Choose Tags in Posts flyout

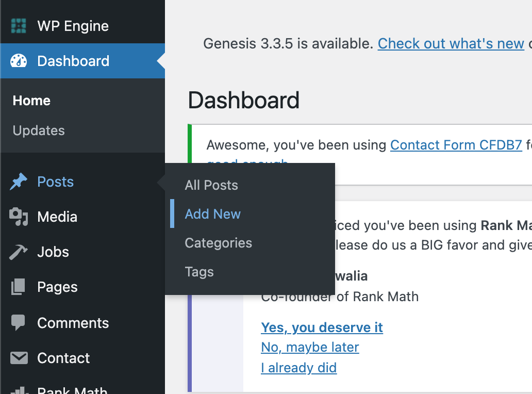(x=199, y=272)
